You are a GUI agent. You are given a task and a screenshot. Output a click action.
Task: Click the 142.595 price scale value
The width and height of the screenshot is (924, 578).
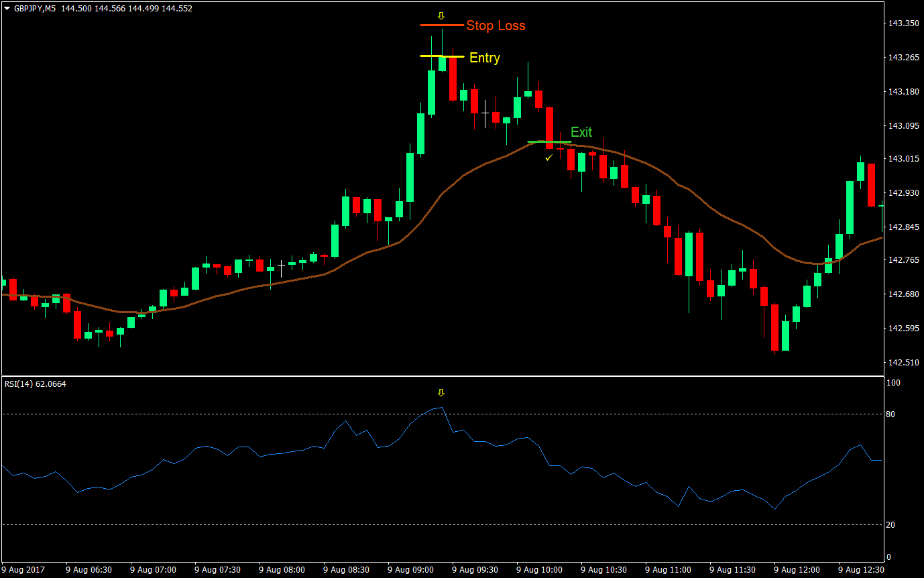point(903,329)
